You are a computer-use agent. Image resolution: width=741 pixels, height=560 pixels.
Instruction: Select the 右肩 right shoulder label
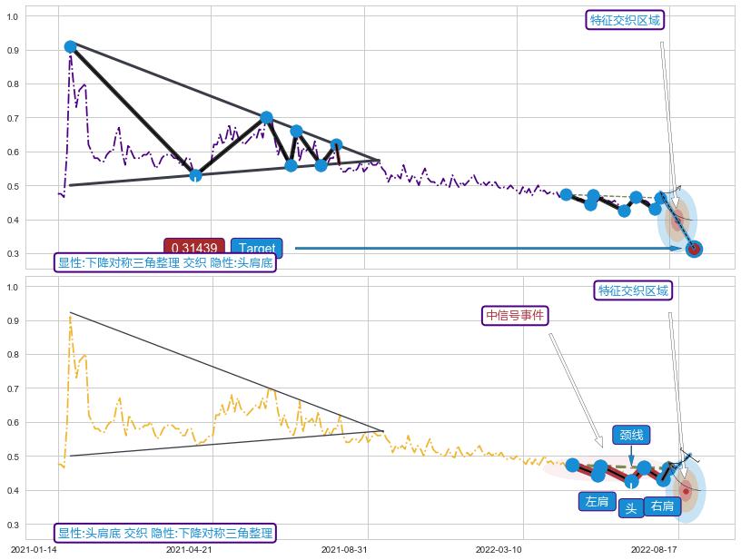click(662, 506)
